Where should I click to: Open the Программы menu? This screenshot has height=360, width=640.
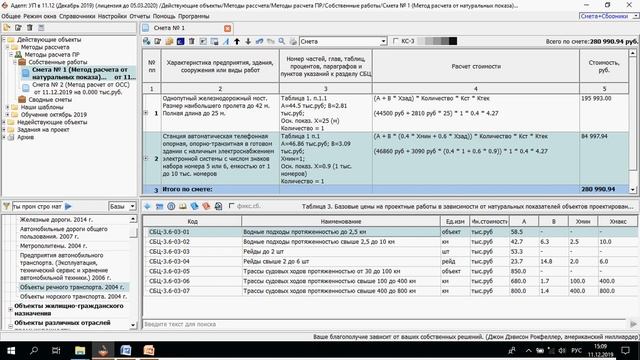click(193, 16)
